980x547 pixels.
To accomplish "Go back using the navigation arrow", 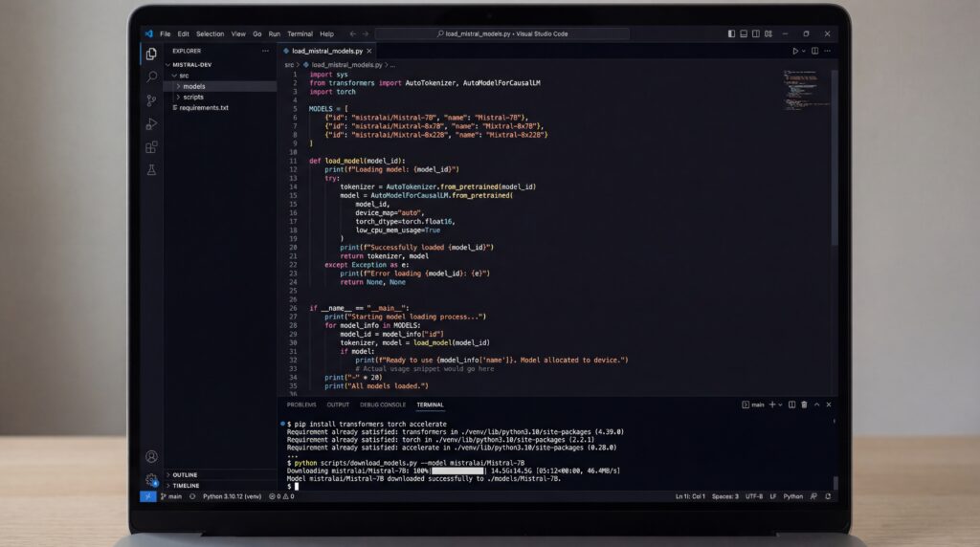I will point(352,33).
